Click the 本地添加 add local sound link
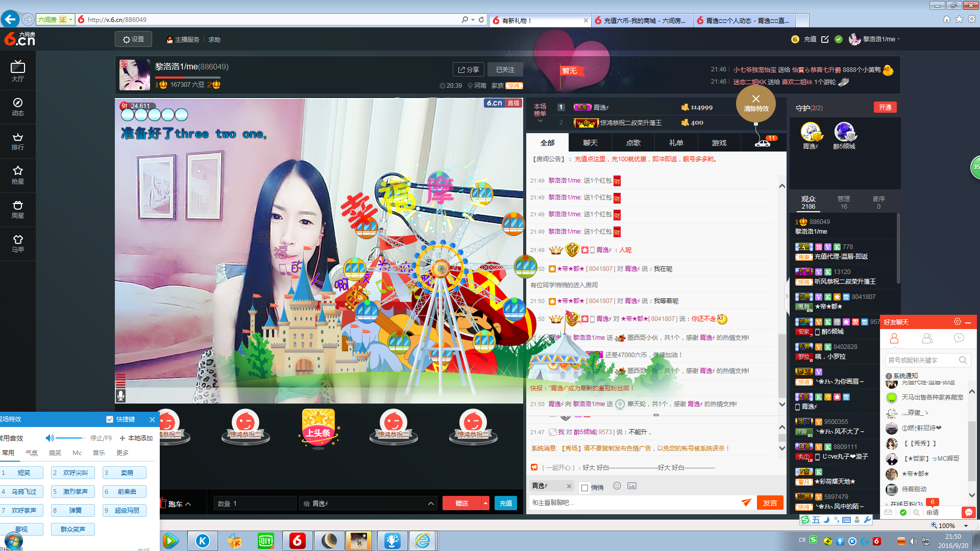The width and height of the screenshot is (980, 551). [136, 438]
